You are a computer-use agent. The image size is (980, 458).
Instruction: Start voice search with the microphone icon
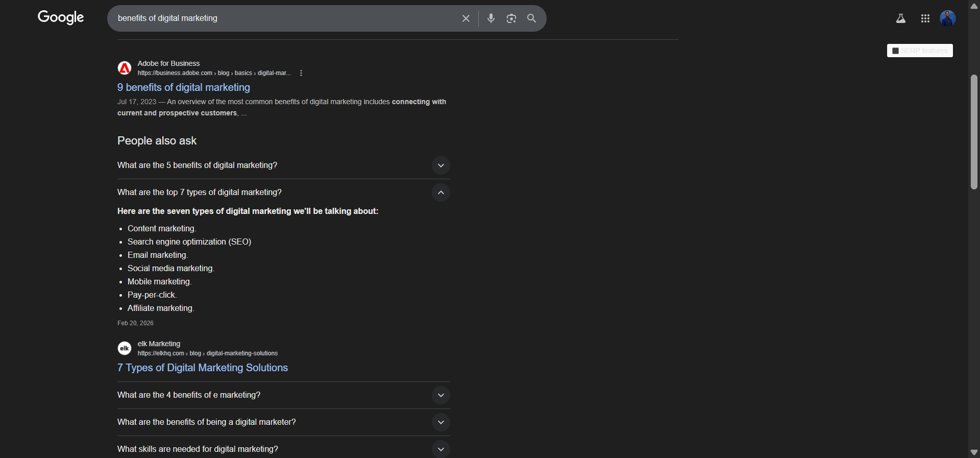coord(491,18)
